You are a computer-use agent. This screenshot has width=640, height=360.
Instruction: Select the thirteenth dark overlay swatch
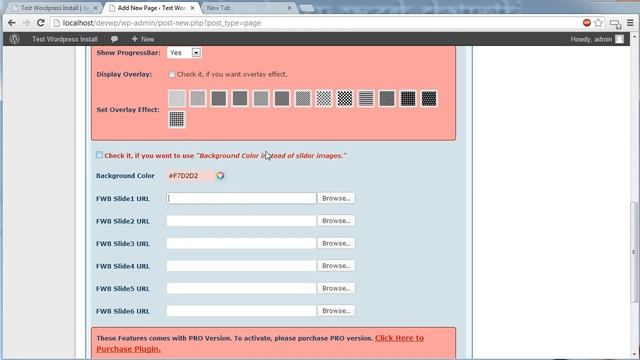tap(429, 98)
